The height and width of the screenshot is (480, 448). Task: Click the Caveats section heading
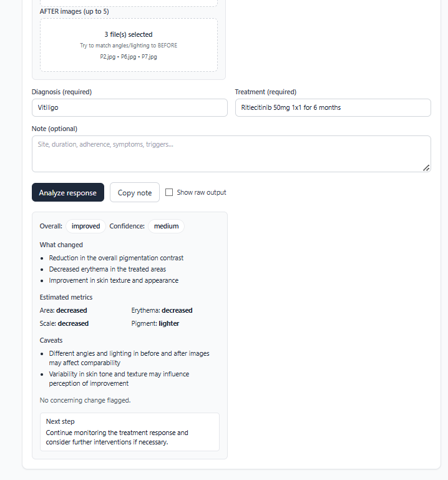click(51, 341)
